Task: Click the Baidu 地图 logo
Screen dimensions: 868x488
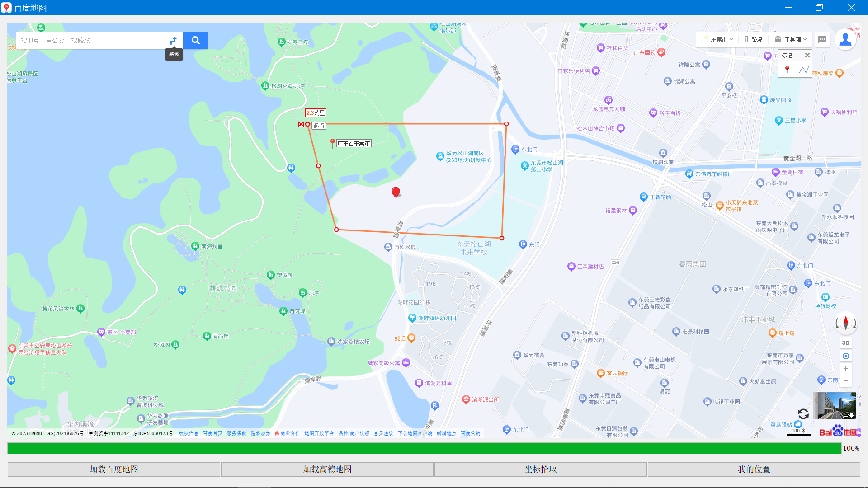Action: (x=838, y=432)
